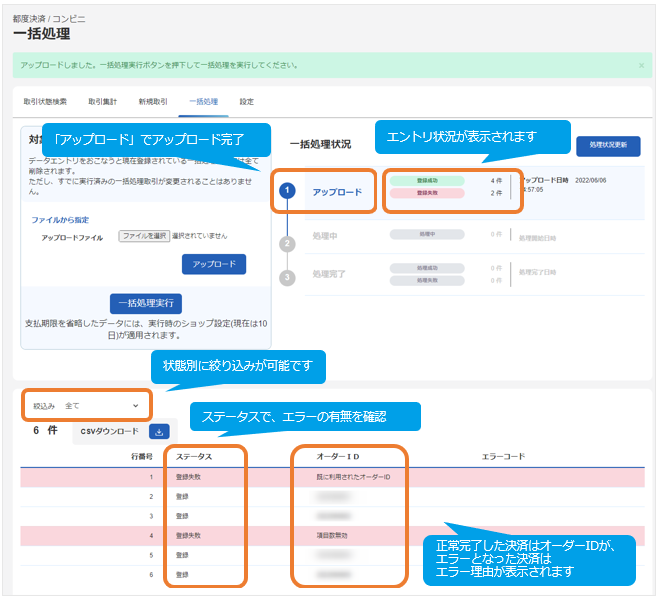Click the blue アップロード button

pyautogui.click(x=214, y=264)
